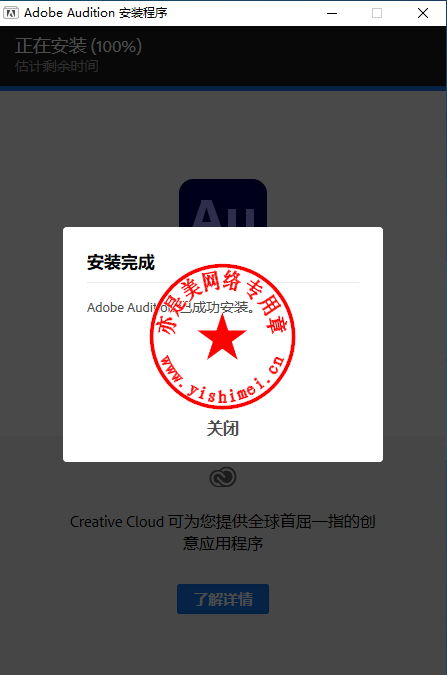447x675 pixels.
Task: Click the Creative Cloud logo icon
Action: 223,477
